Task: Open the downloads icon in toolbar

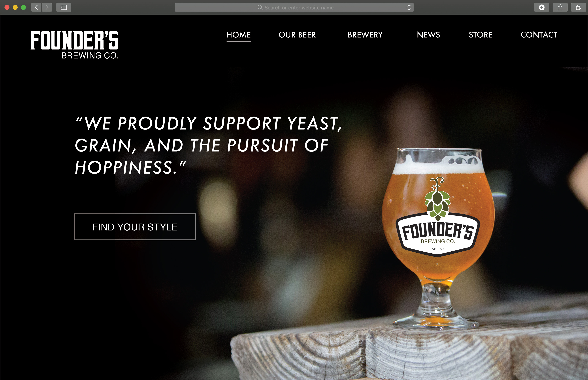Action: point(542,7)
